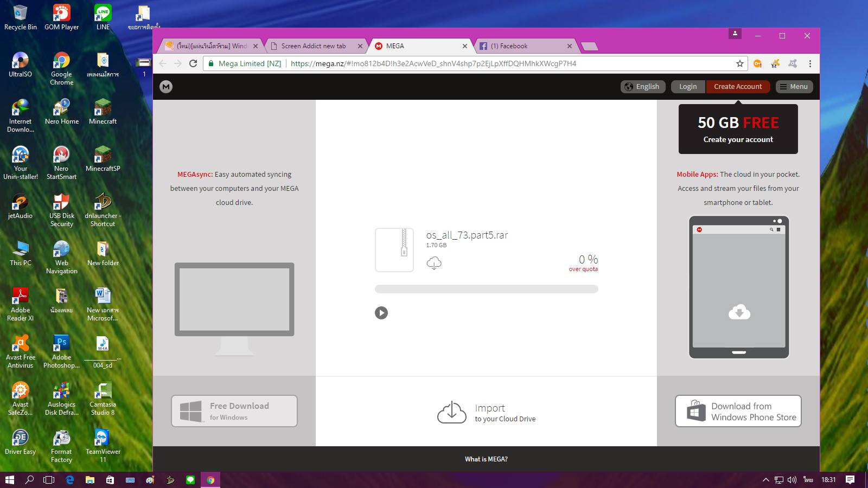Switch to the first Chrome tab with Thai title

pyautogui.click(x=210, y=46)
